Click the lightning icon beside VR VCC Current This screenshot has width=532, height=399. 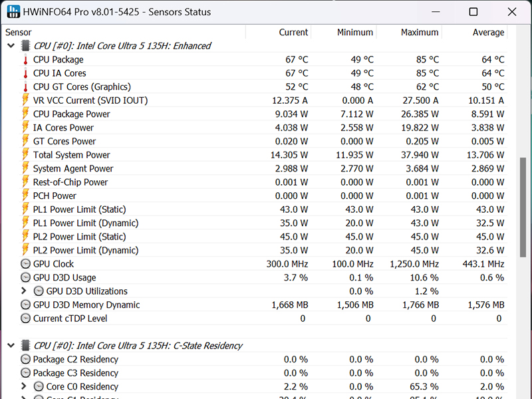click(25, 100)
